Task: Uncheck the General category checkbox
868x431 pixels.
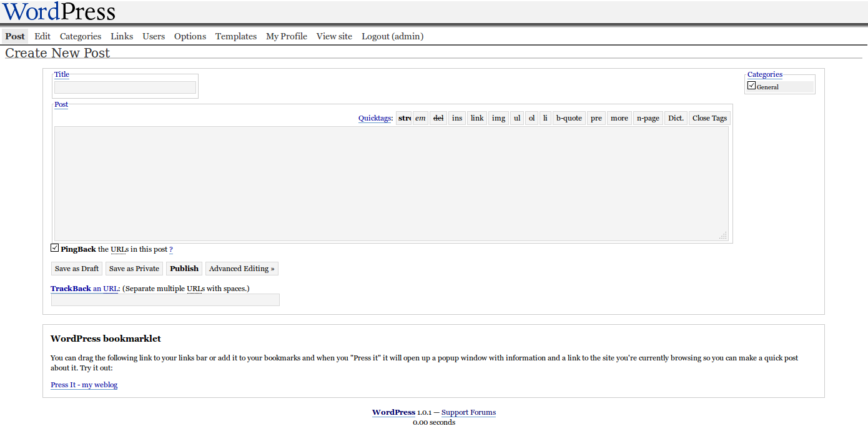Action: (752, 86)
